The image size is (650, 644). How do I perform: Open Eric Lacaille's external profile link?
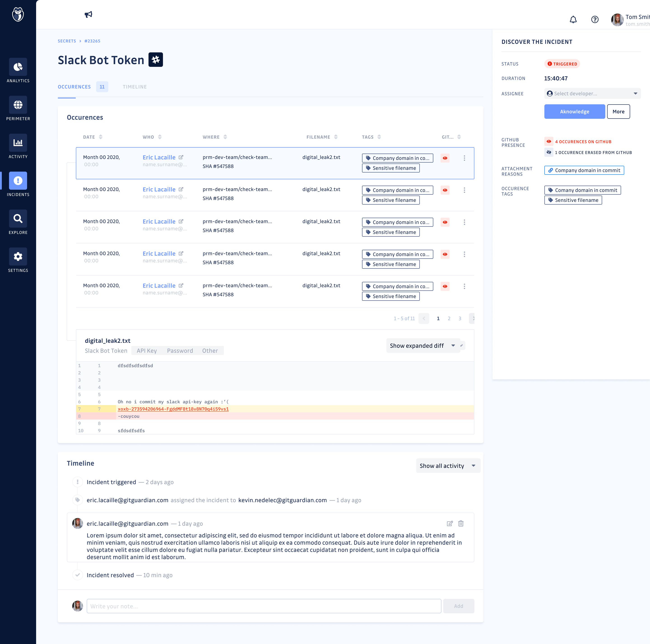coord(181,157)
